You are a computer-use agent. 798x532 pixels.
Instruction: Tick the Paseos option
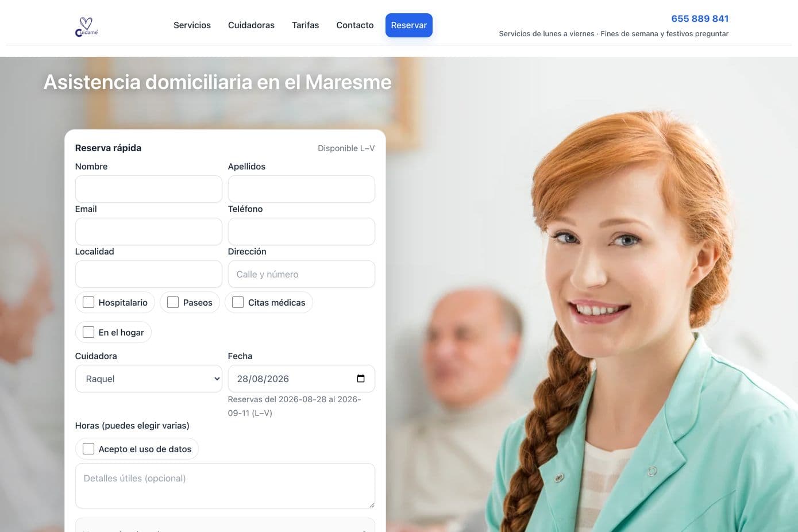[173, 302]
